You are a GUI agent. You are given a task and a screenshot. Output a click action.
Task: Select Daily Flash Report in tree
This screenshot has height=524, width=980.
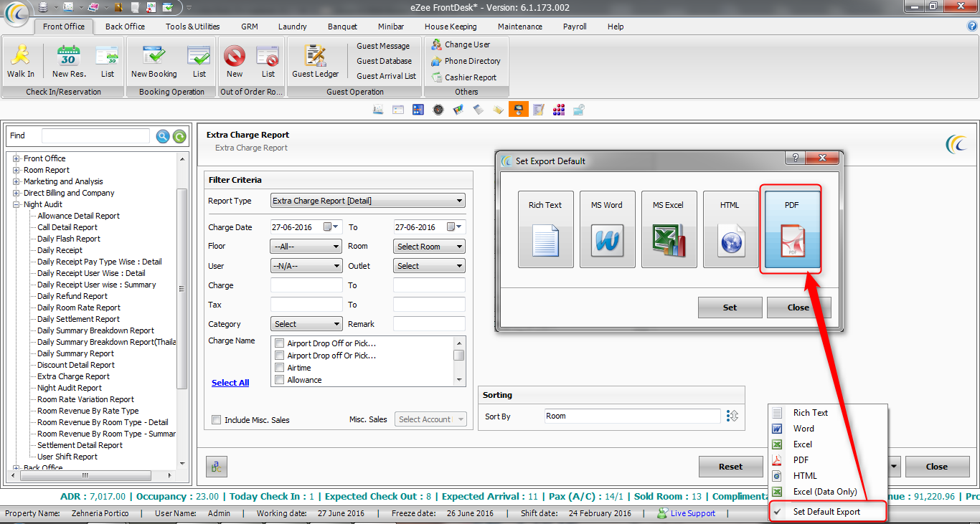[69, 239]
